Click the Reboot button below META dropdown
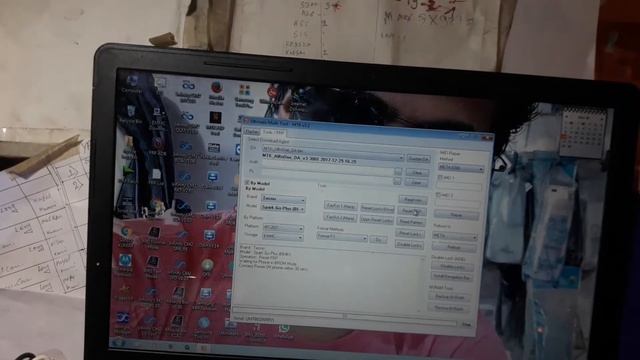This screenshot has height=360, width=640. tap(454, 247)
